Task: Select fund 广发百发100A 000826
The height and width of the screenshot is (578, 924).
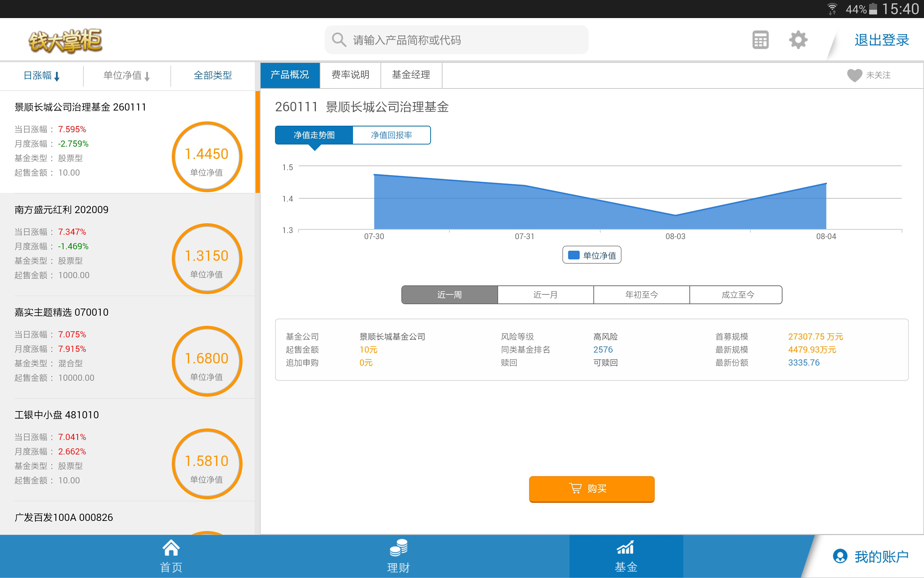Action: 127,518
